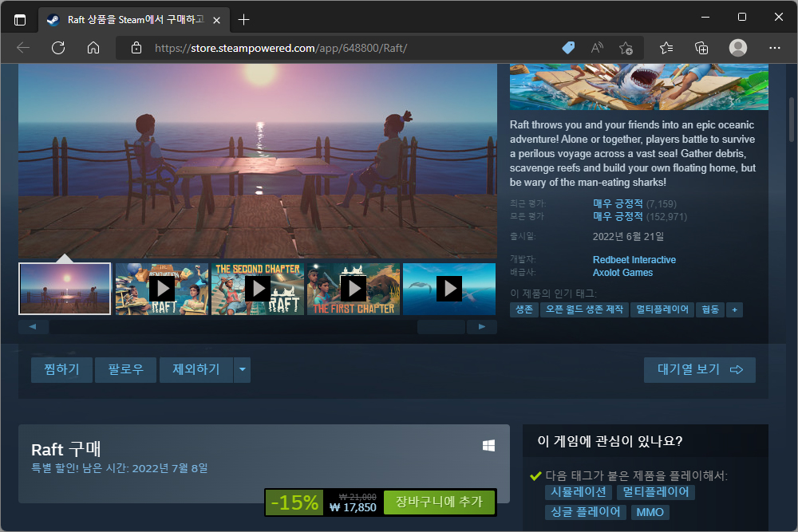Add Raft to cart with 장바구니에 추가
This screenshot has width=798, height=532.
pos(439,502)
